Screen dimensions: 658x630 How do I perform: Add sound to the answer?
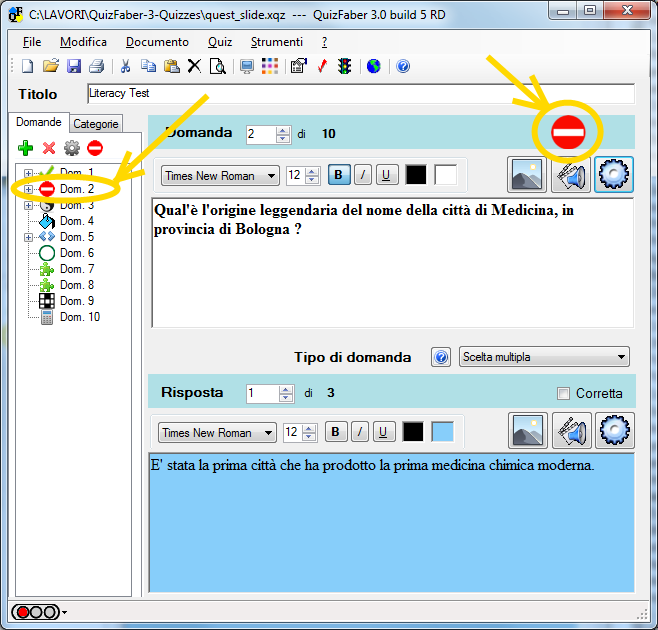point(571,432)
